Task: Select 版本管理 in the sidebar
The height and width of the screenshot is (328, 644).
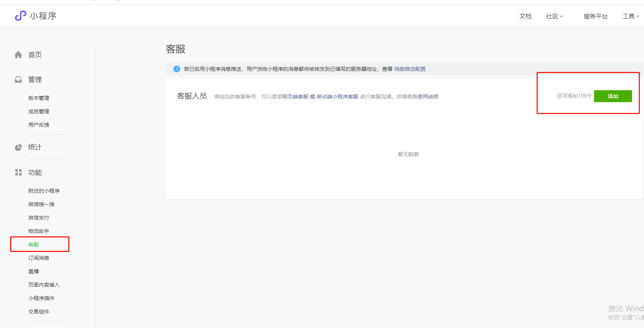Action: (39, 98)
